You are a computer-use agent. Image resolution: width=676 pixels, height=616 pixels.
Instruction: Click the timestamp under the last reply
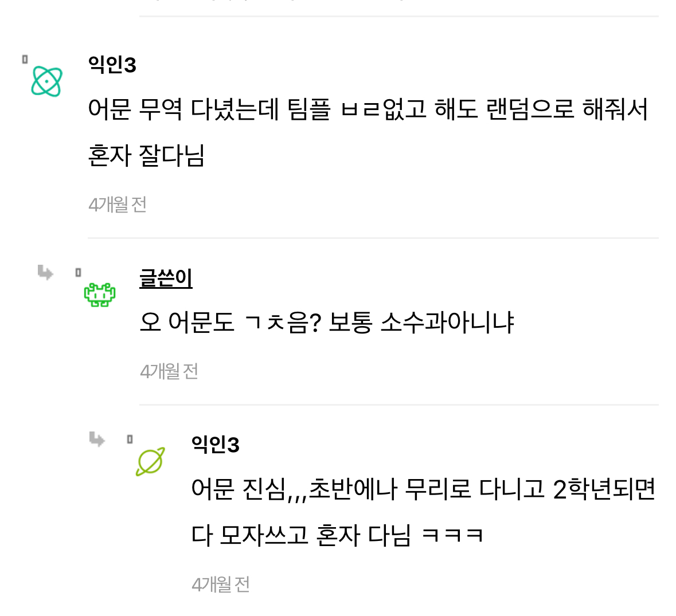coord(221,584)
